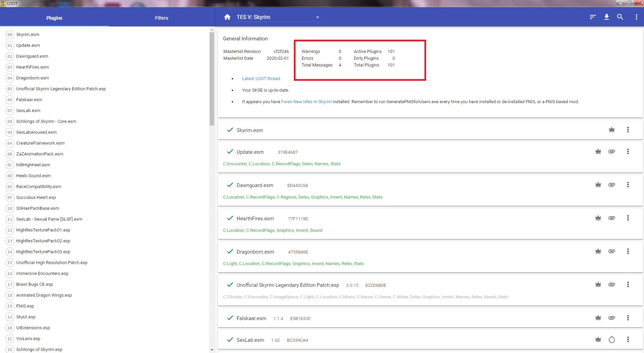Image resolution: width=644 pixels, height=353 pixels.
Task: Select CreatureFramework.esm in the sidebar list
Action: coord(40,143)
